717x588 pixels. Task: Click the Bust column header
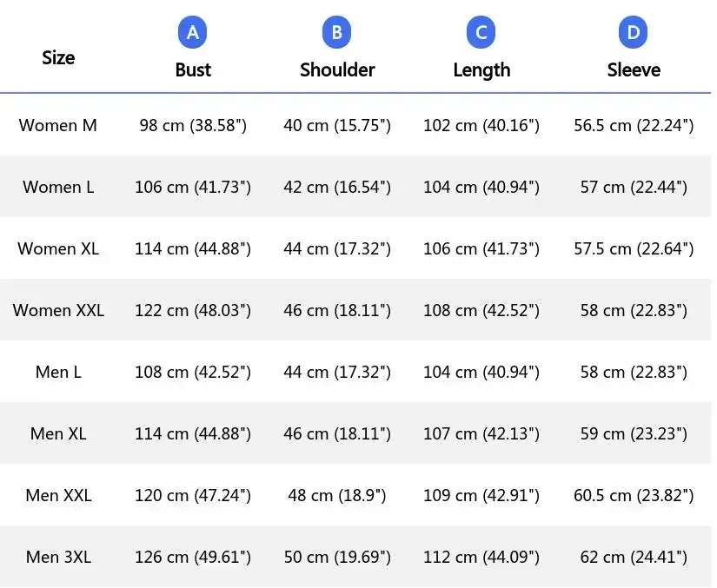pyautogui.click(x=193, y=70)
